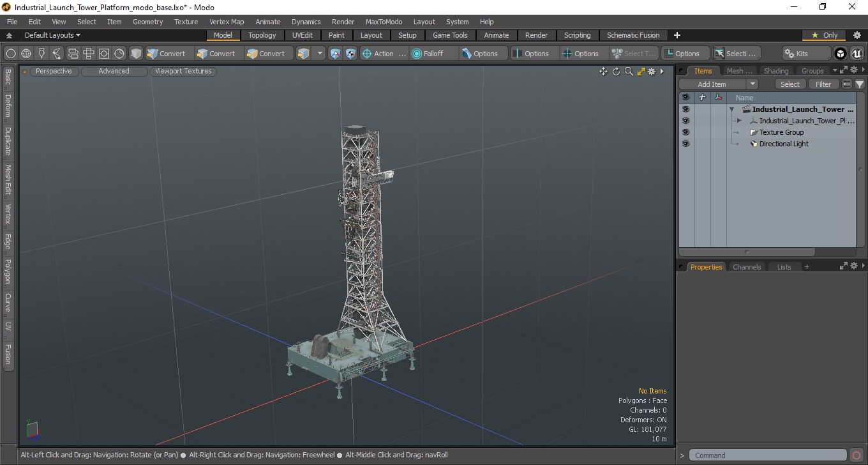Click the viewport orange dot toggle
The image size is (868, 465).
click(x=25, y=72)
